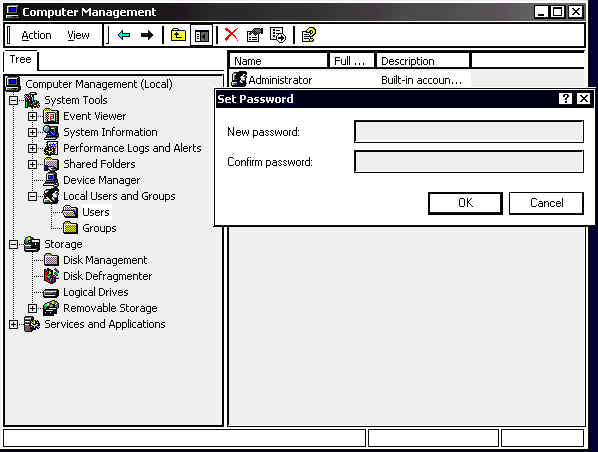Maximize the Computer Management window
598x452 pixels.
(x=557, y=12)
